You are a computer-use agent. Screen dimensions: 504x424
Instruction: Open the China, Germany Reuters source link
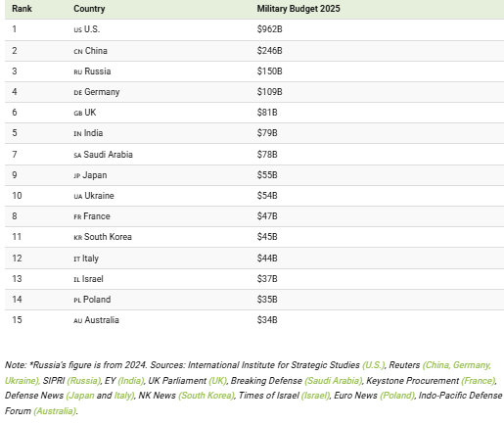[x=457, y=365]
